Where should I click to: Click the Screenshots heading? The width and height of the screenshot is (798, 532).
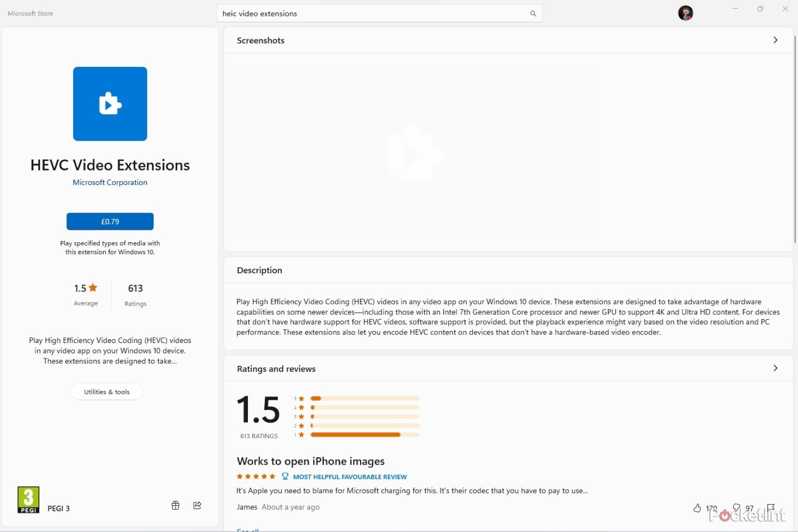(260, 40)
